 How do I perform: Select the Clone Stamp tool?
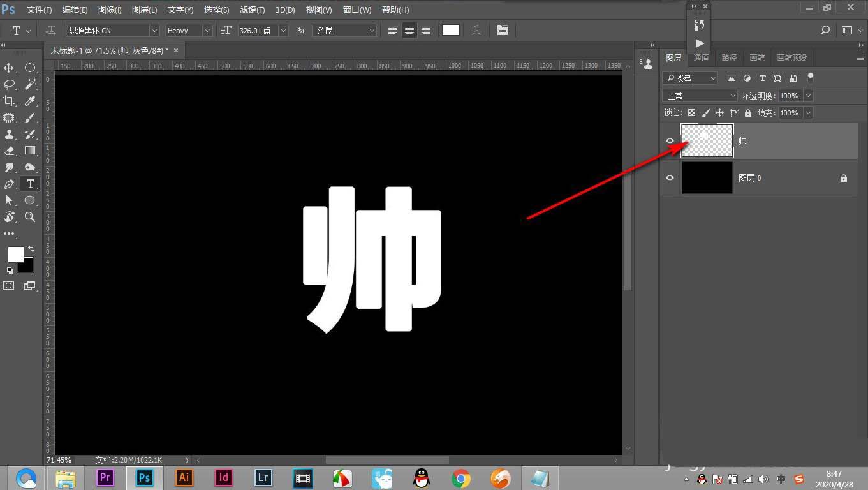pyautogui.click(x=9, y=134)
